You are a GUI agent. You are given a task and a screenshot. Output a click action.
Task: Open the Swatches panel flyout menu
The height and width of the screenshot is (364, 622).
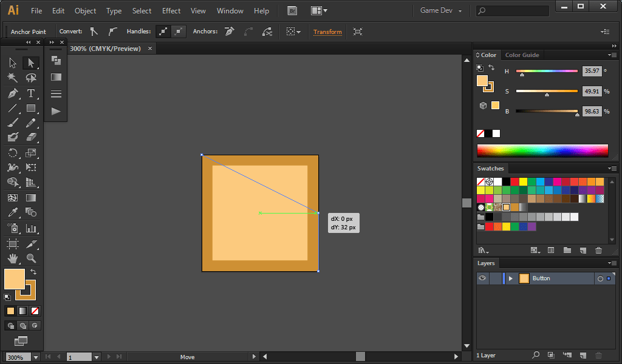pos(611,168)
